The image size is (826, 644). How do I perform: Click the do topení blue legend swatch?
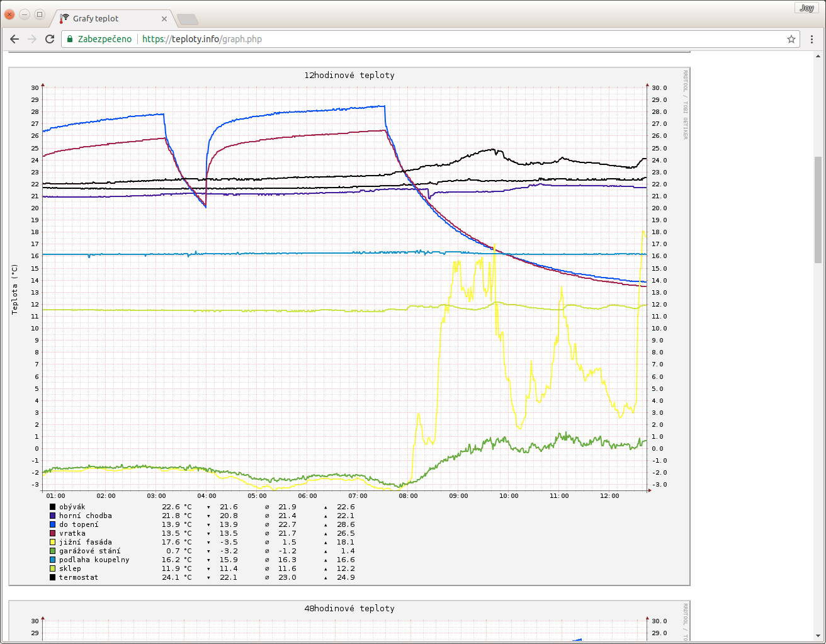coord(53,524)
